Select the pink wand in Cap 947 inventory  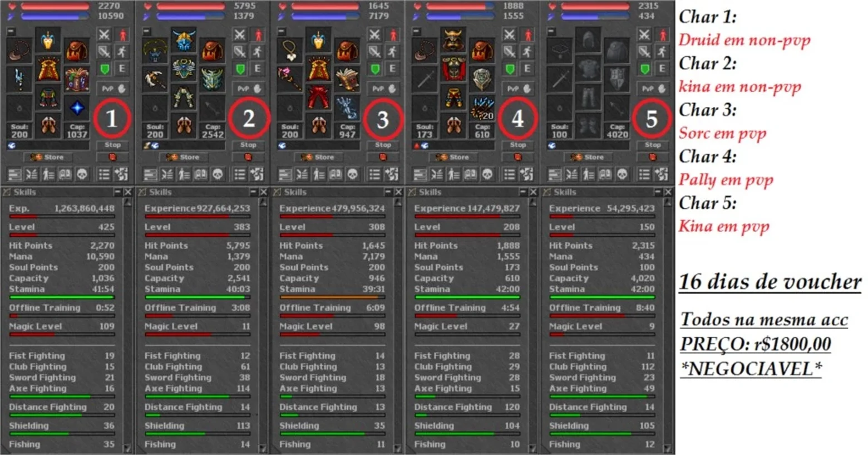[x=289, y=79]
